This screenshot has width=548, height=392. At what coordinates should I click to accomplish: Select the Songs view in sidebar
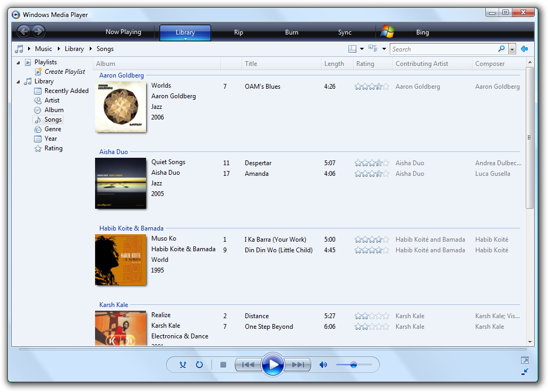pos(48,120)
